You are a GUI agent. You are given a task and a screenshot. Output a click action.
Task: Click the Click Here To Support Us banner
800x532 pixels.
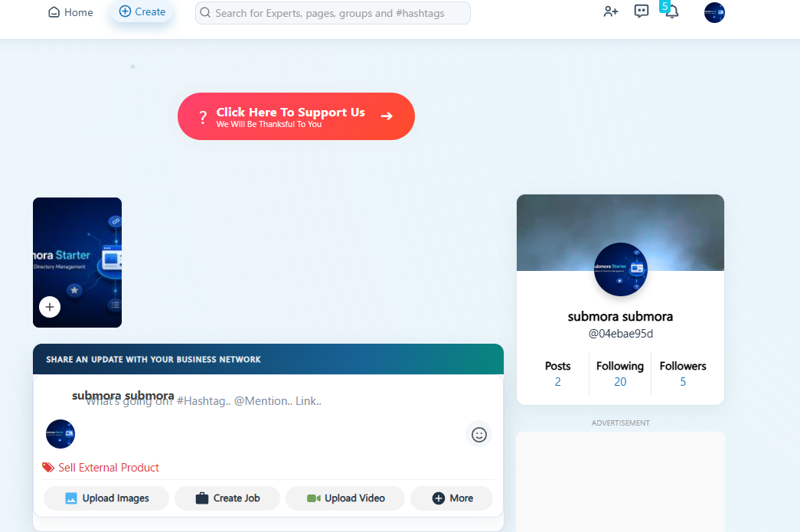(296, 116)
